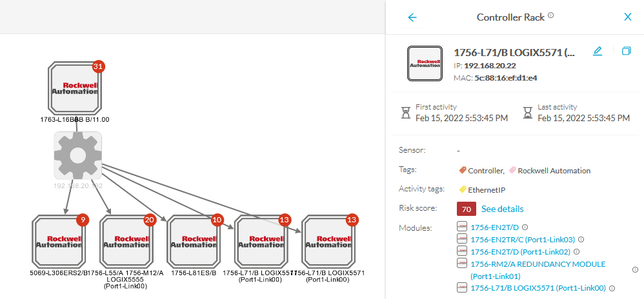Screen dimensions: 644x299
Task: Click the red 20 badge on 1756-L55/A
Action: coord(150,220)
